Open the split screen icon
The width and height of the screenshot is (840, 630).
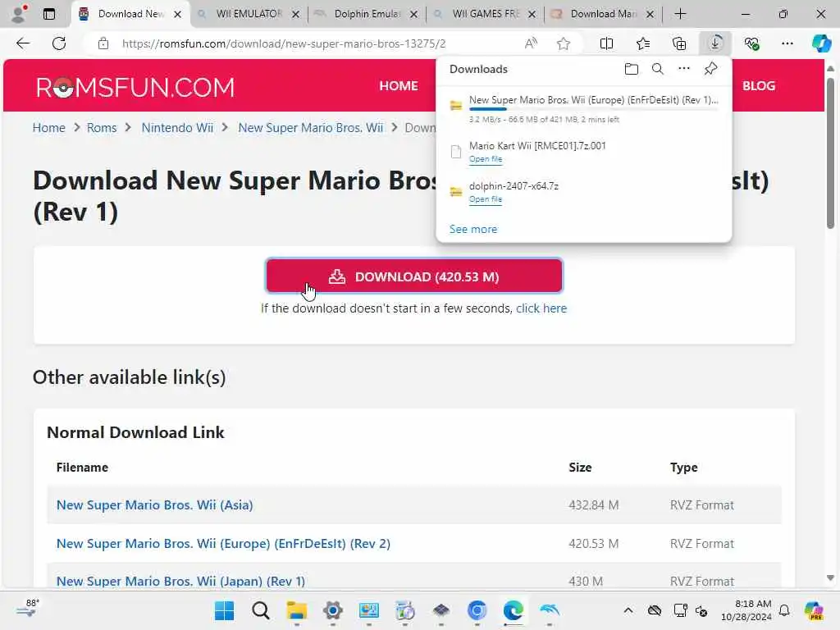[606, 43]
